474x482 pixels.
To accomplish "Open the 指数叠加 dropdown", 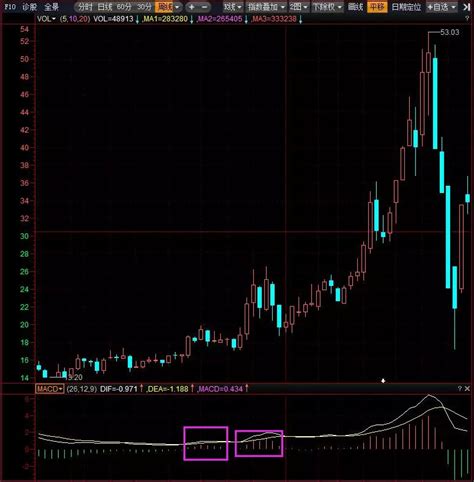I will pyautogui.click(x=266, y=7).
